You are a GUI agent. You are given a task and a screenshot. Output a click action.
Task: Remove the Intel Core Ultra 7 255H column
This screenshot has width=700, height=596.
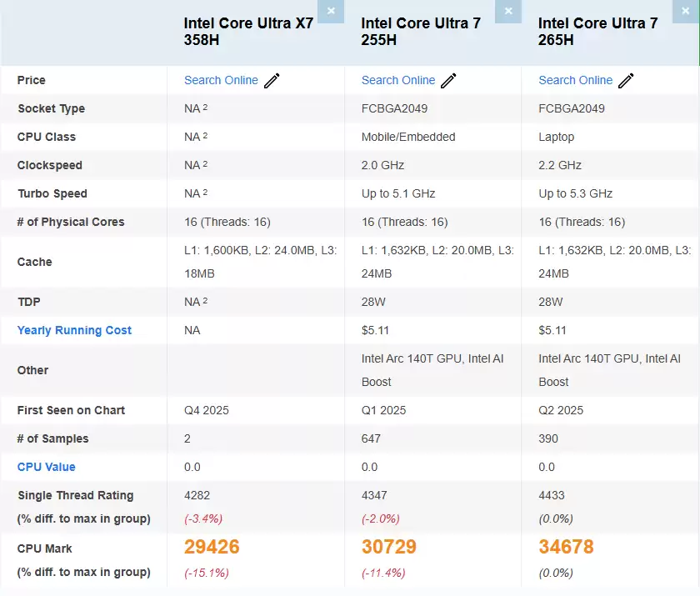coord(508,12)
